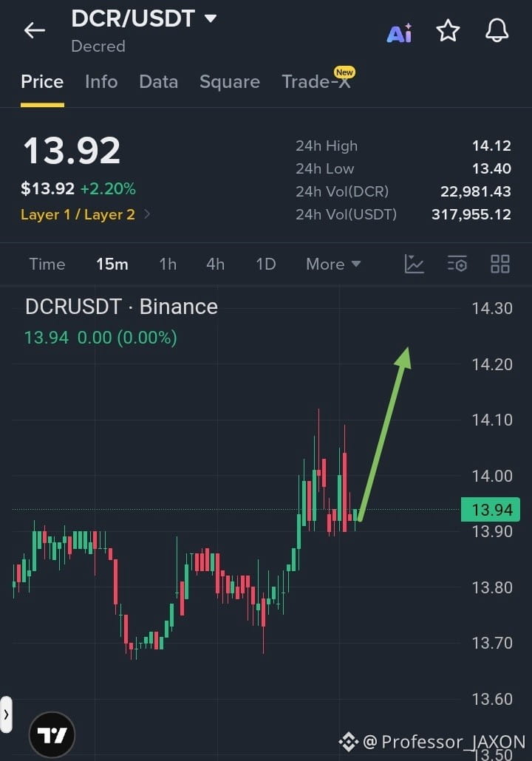
Task: Click the 14.30 price axis label
Action: [x=492, y=308]
